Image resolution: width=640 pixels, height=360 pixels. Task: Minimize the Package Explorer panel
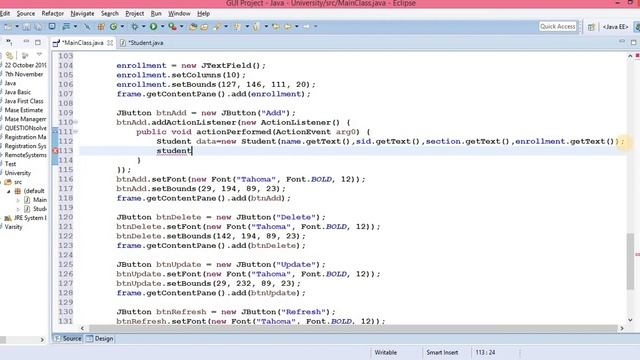coord(26,42)
